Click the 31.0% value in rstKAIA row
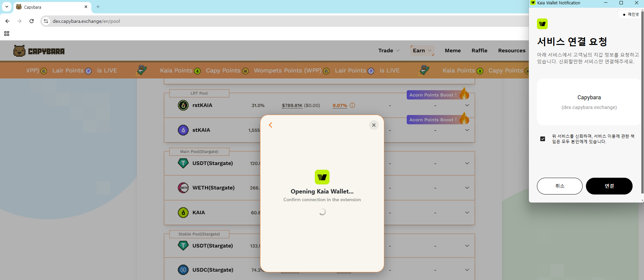The image size is (644, 280). click(x=258, y=106)
